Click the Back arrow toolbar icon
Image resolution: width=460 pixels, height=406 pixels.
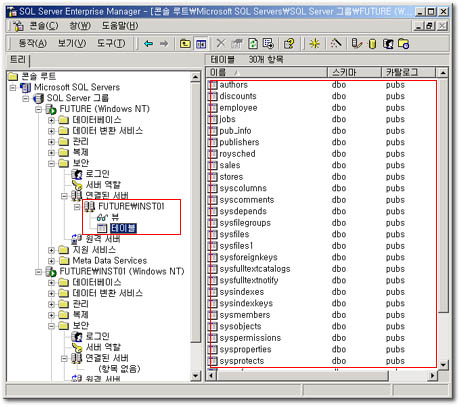coord(148,44)
